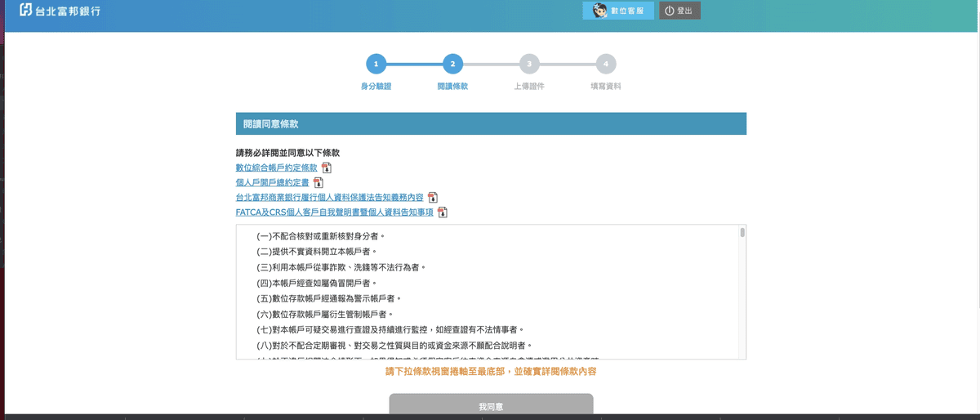Select step 3 circle 上傳證件
This screenshot has width=980, height=420.
pos(529,64)
